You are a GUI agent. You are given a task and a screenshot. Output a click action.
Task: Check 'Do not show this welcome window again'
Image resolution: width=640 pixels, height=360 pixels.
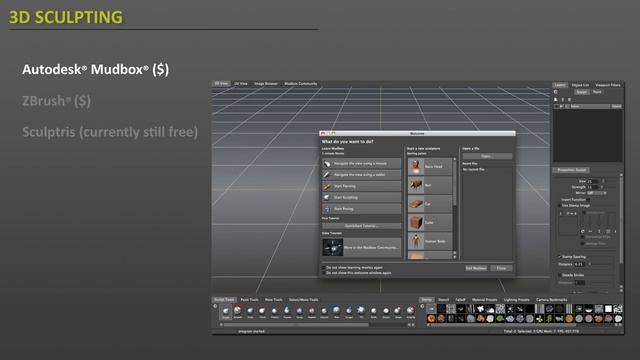pos(324,273)
